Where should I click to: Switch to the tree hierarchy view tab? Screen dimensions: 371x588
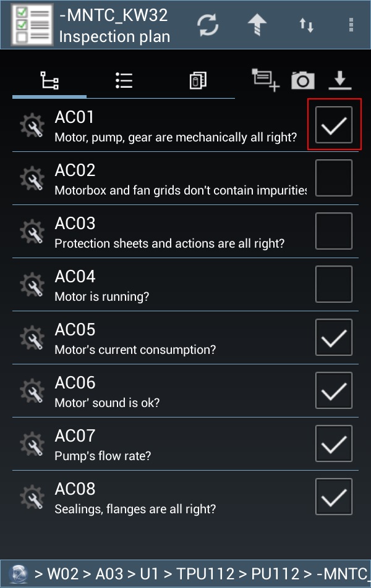[49, 80]
